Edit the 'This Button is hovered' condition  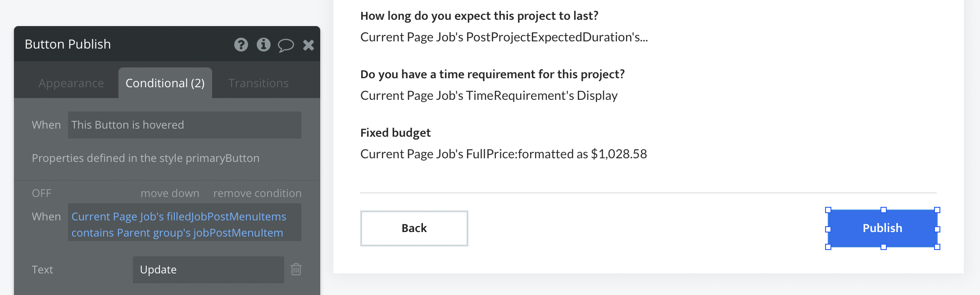tap(184, 125)
